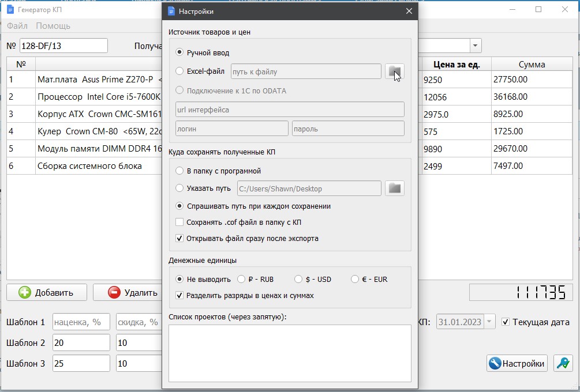Open the КП date picker dropdown
This screenshot has height=392, width=580.
pos(489,322)
